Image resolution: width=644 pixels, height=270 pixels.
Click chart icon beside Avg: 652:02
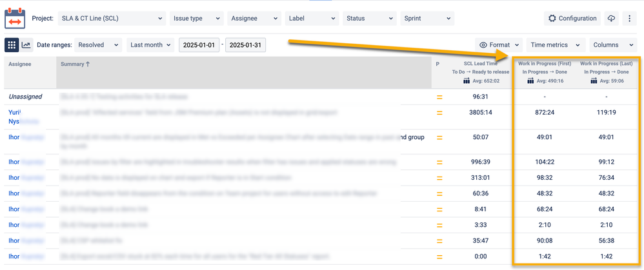[466, 81]
